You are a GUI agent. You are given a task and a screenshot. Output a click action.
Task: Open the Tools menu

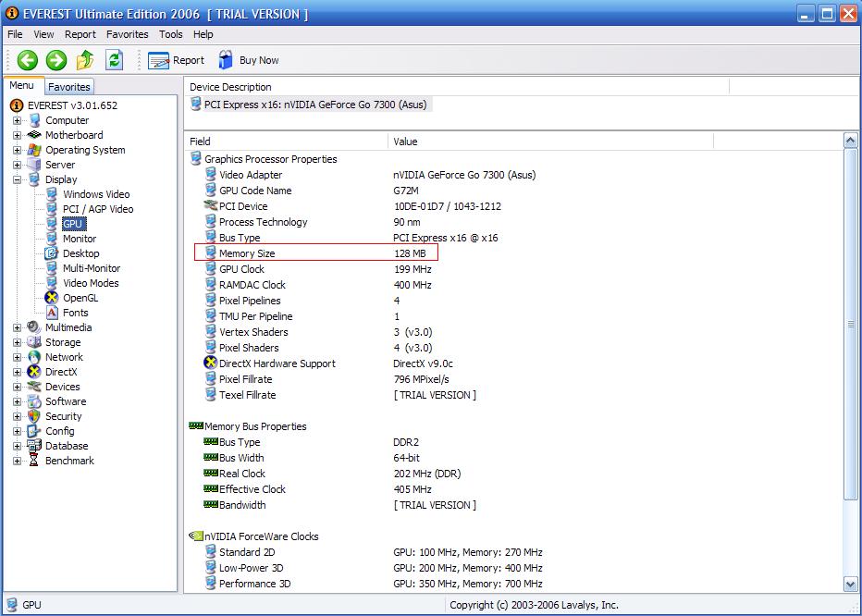click(170, 34)
